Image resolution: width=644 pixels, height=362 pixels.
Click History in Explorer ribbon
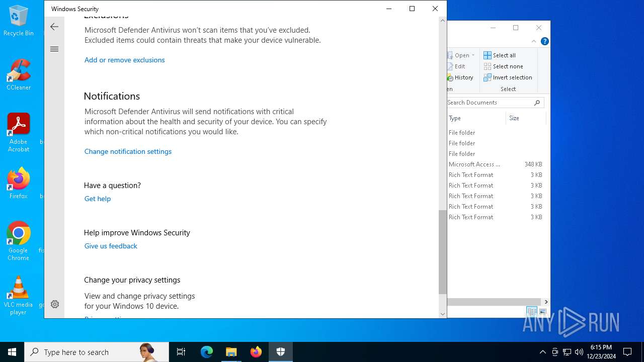460,77
